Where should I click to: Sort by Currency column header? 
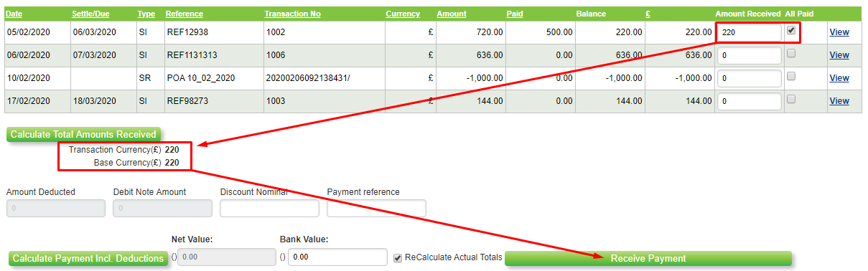403,14
